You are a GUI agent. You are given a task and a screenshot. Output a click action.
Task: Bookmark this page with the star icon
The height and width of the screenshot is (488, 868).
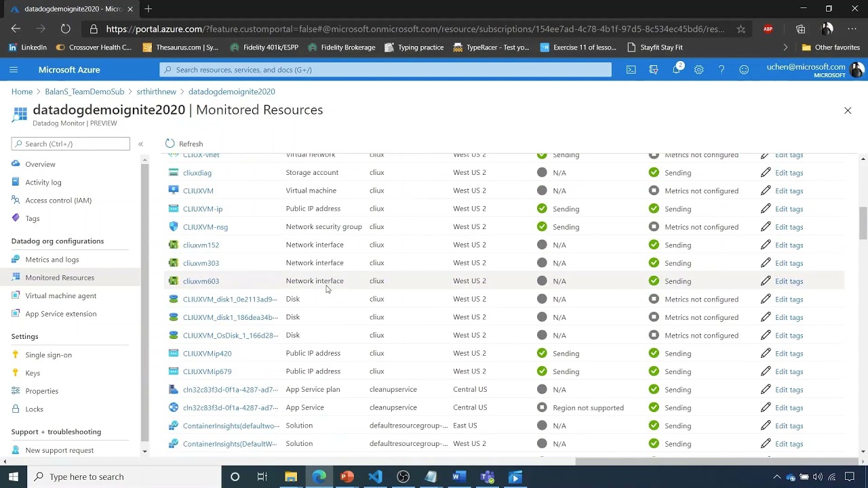coord(741,29)
